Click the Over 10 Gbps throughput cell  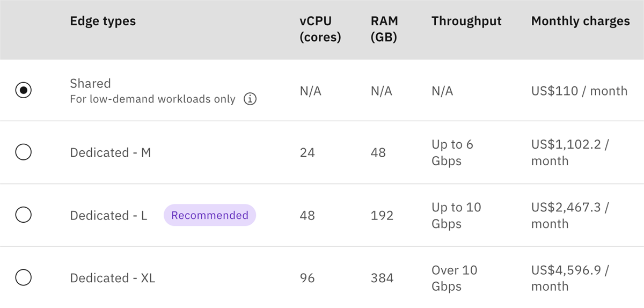[x=455, y=278]
